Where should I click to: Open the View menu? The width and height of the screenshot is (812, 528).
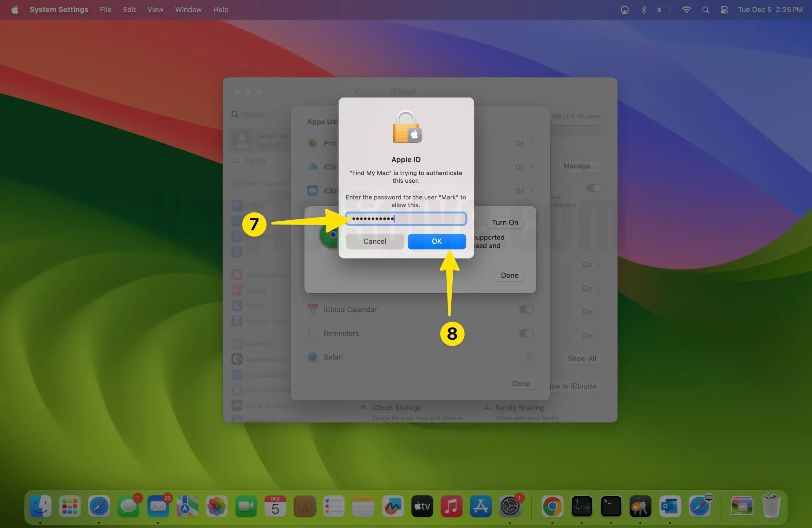coord(155,10)
